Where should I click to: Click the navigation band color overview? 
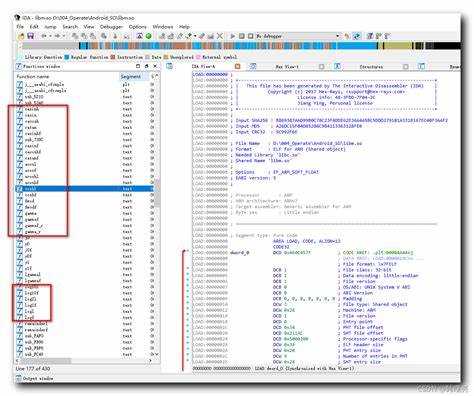(x=241, y=46)
